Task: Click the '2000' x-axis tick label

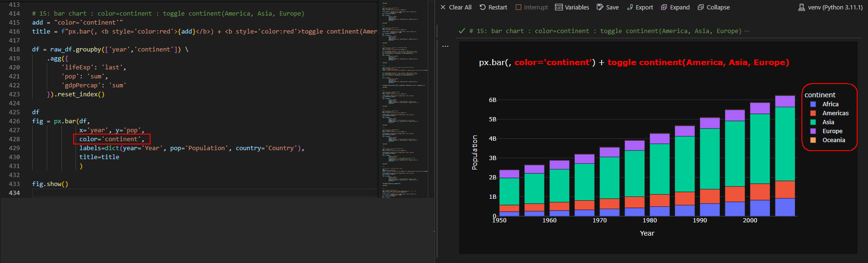Action: [x=750, y=221]
